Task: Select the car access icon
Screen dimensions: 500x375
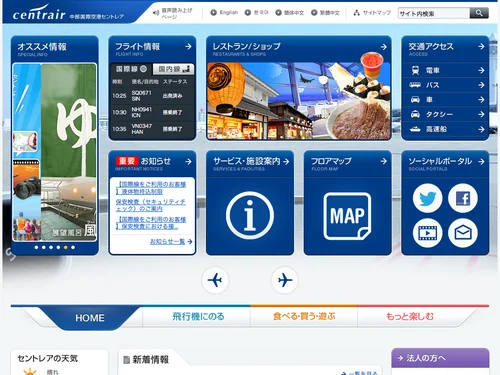Action: pos(415,100)
